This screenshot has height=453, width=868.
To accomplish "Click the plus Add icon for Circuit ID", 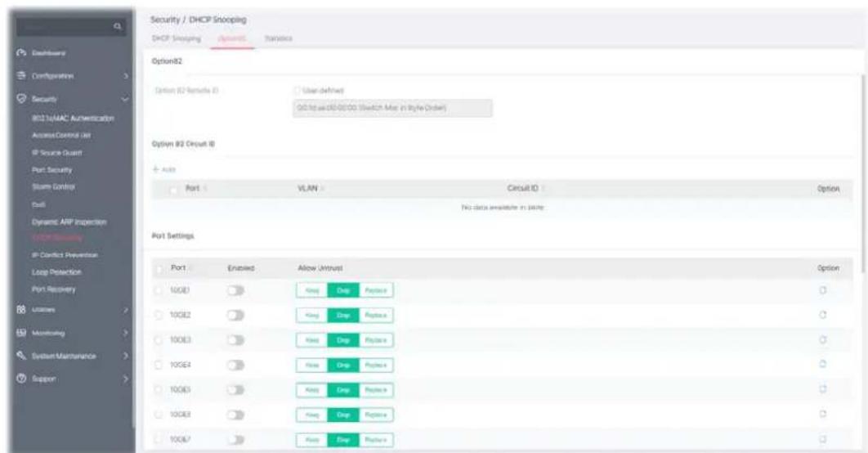I will point(156,169).
